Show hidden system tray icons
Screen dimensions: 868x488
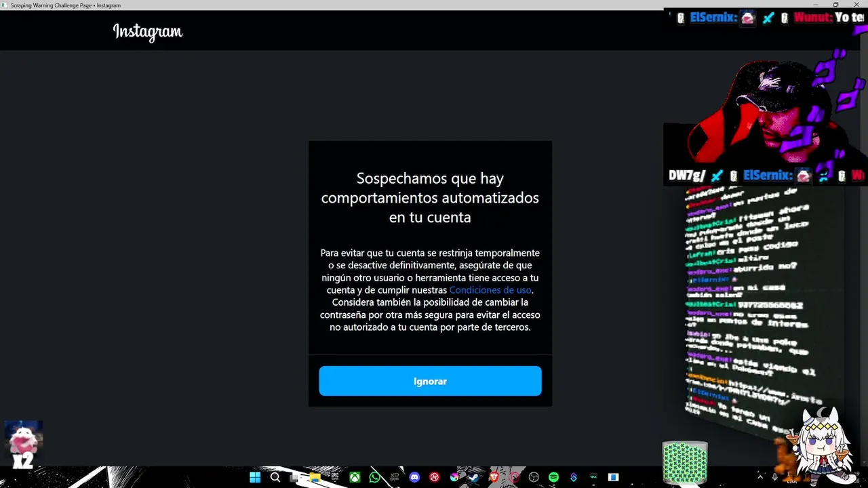click(x=759, y=477)
